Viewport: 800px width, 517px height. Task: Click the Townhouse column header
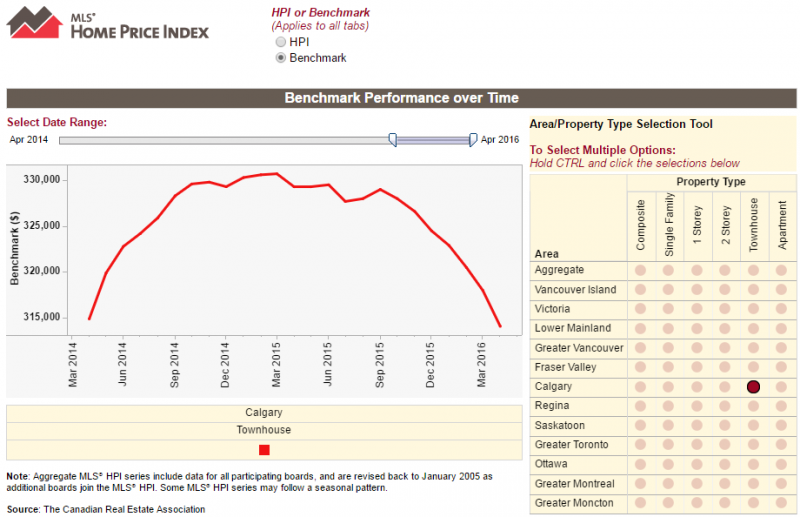click(754, 225)
